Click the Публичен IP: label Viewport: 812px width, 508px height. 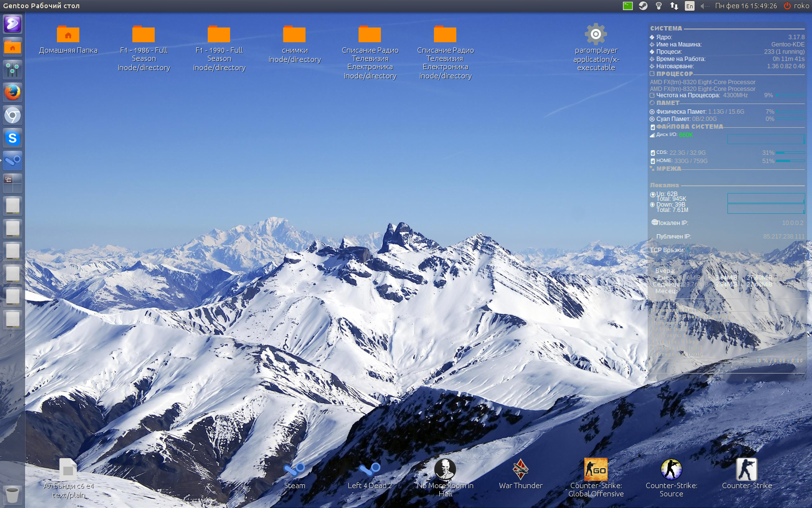point(674,237)
